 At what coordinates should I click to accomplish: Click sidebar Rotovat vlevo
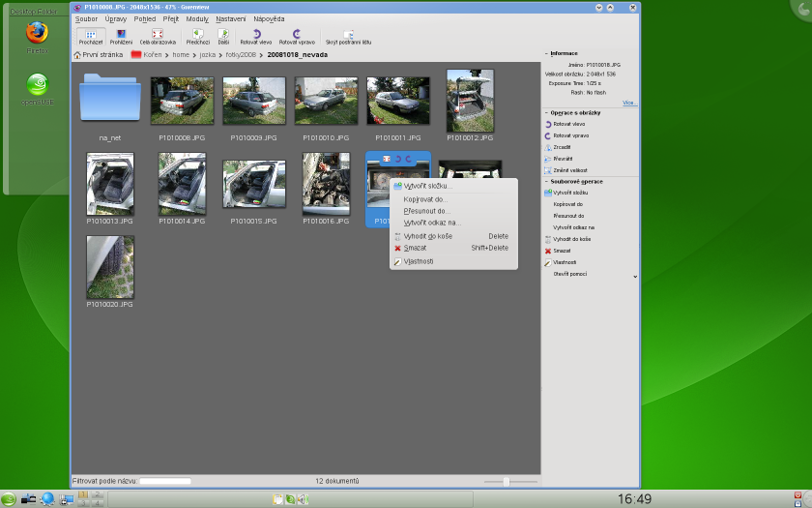pyautogui.click(x=565, y=125)
